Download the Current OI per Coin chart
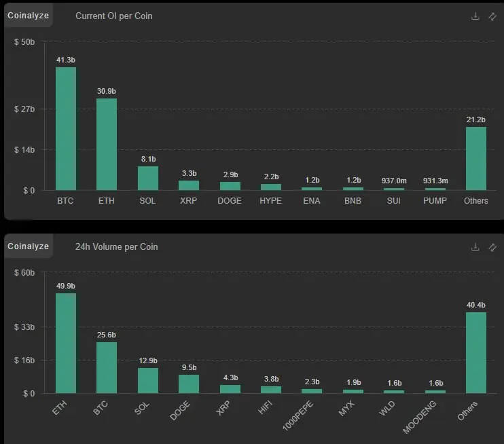Viewport: 504px width, 444px height. [475, 16]
